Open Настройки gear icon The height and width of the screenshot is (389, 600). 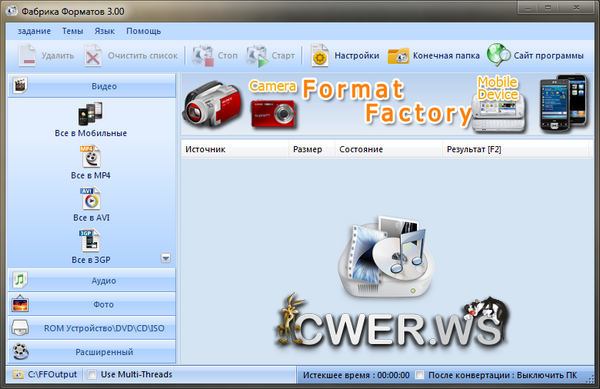(320, 56)
